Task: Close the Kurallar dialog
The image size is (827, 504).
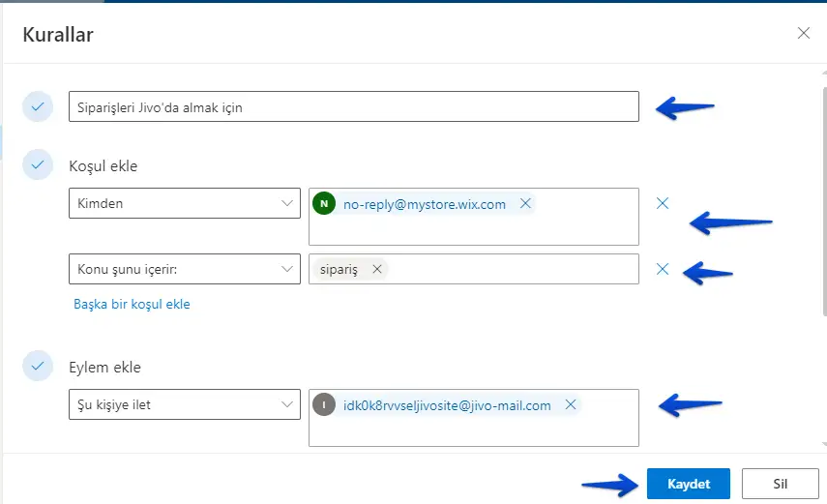Action: [x=803, y=33]
